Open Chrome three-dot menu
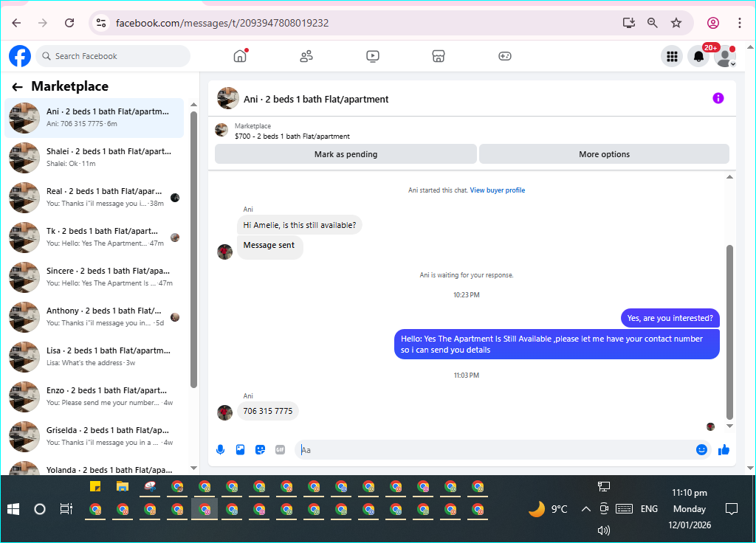 point(740,23)
